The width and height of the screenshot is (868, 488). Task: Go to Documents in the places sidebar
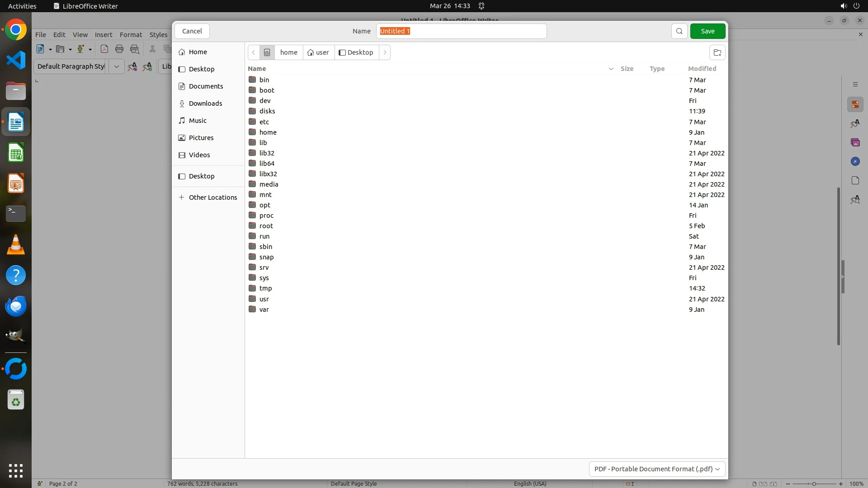[x=206, y=86]
